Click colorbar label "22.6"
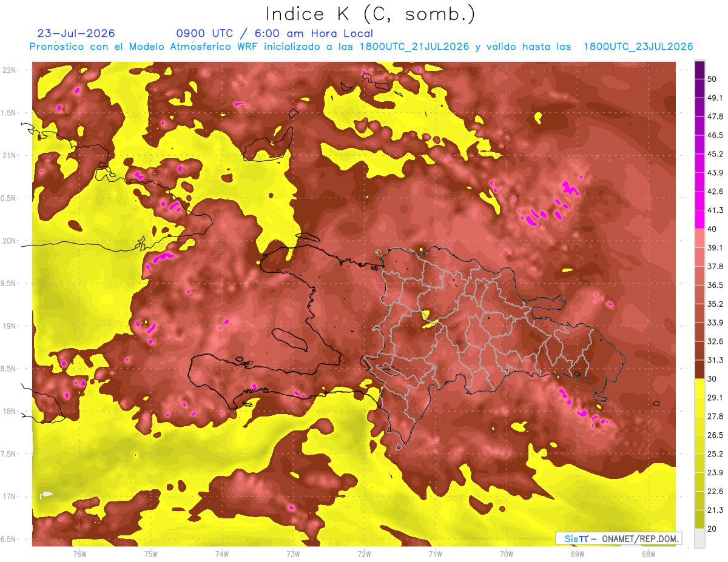This screenshot has height=562, width=728. pos(715,491)
